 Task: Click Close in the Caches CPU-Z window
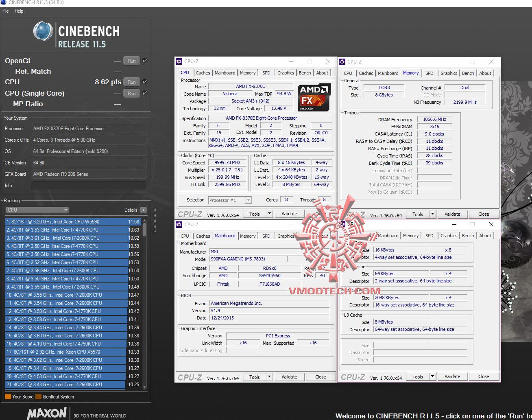[x=484, y=376]
